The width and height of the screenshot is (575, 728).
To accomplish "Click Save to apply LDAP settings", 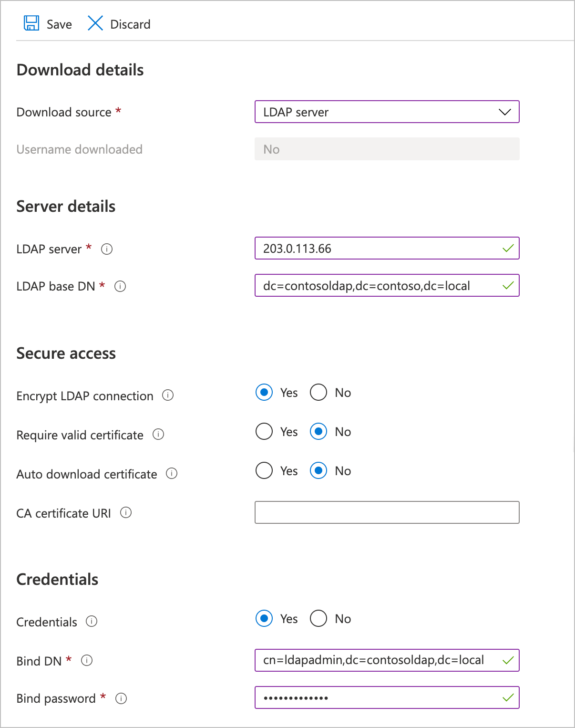I will click(47, 23).
